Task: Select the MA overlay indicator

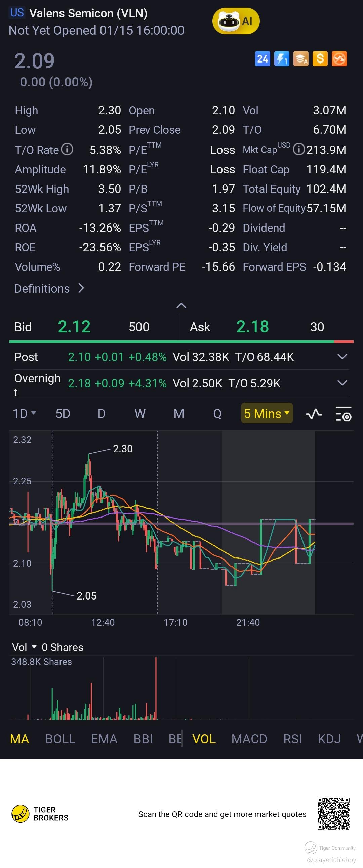Action: tap(19, 739)
